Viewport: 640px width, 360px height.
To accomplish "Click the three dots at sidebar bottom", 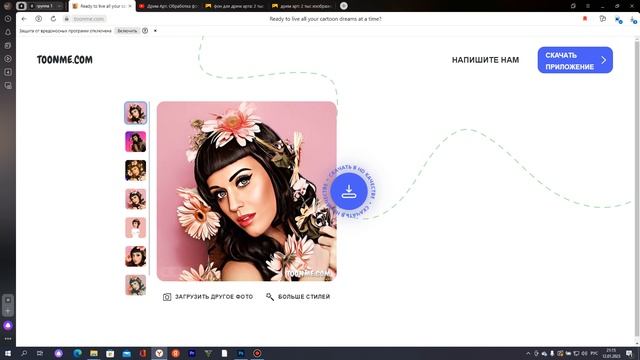I will [x=8, y=339].
